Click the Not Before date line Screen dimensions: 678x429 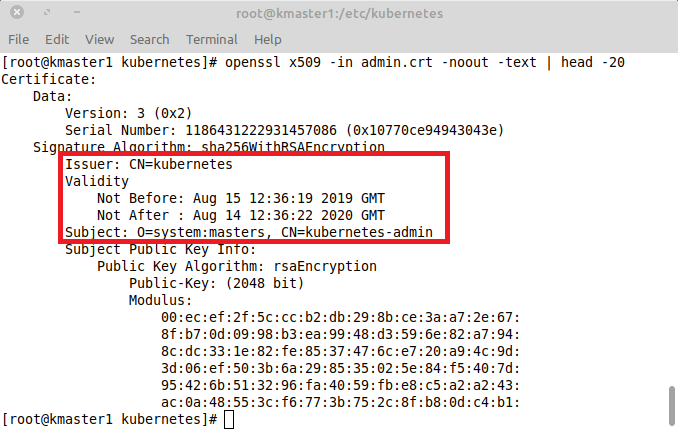pos(241,198)
